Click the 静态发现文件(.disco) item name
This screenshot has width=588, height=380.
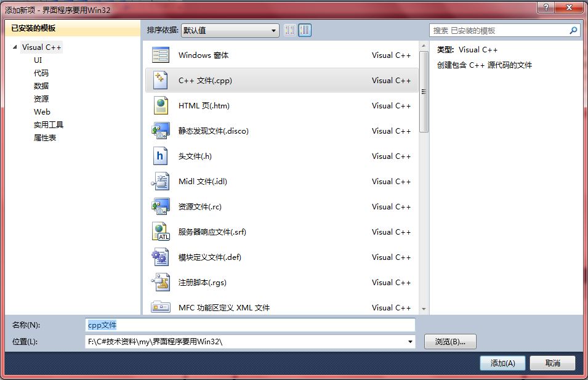214,131
